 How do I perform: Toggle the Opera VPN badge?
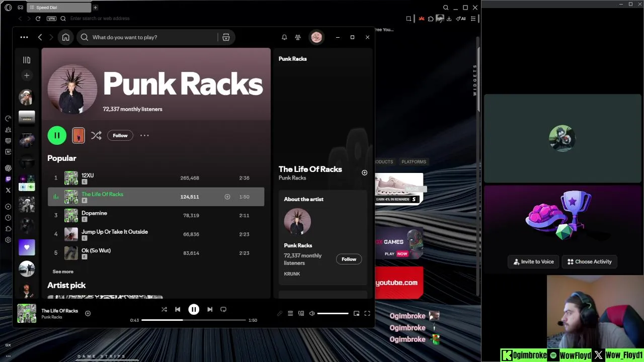pos(51,19)
